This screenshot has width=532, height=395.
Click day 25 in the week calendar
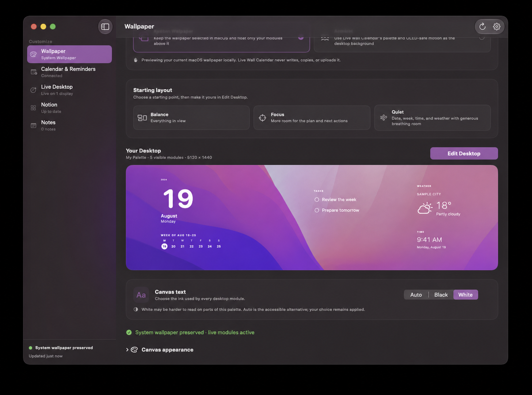219,247
